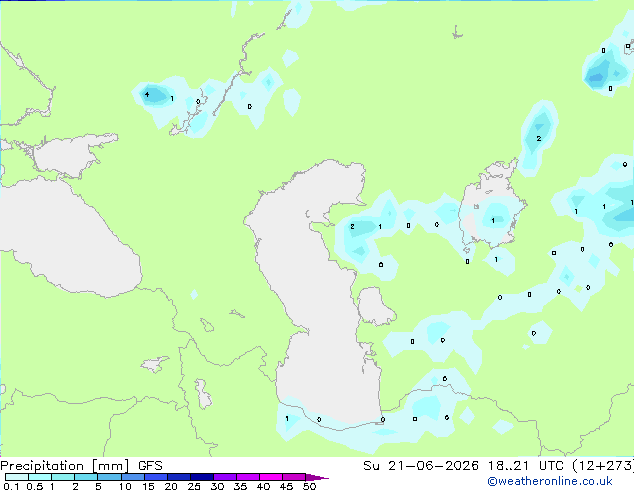Select the 2–5 mm legend swatch

click(x=86, y=477)
